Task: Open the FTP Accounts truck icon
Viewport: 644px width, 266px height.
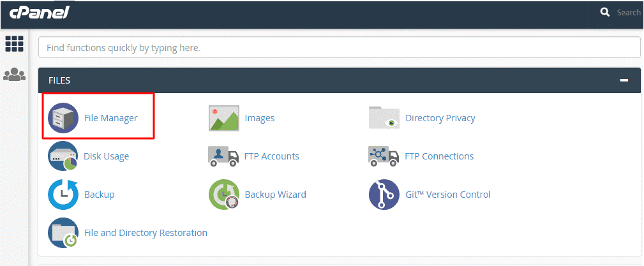Action: click(224, 156)
